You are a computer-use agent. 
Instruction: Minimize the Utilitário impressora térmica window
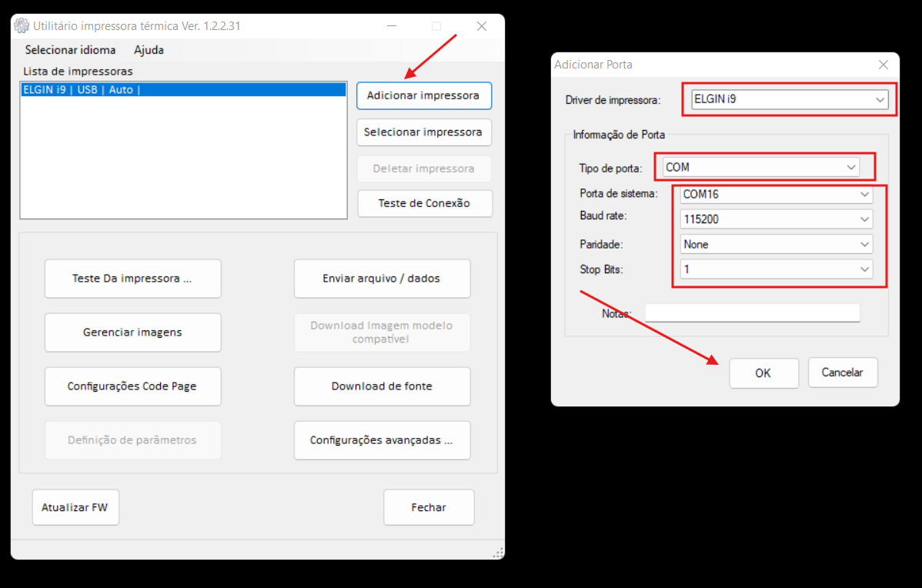pyautogui.click(x=392, y=26)
